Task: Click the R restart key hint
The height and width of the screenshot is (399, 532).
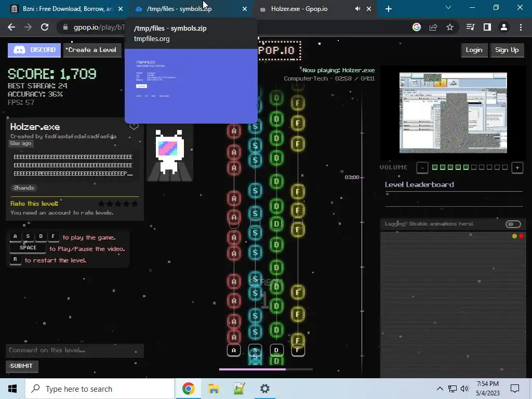Action: coord(15,260)
